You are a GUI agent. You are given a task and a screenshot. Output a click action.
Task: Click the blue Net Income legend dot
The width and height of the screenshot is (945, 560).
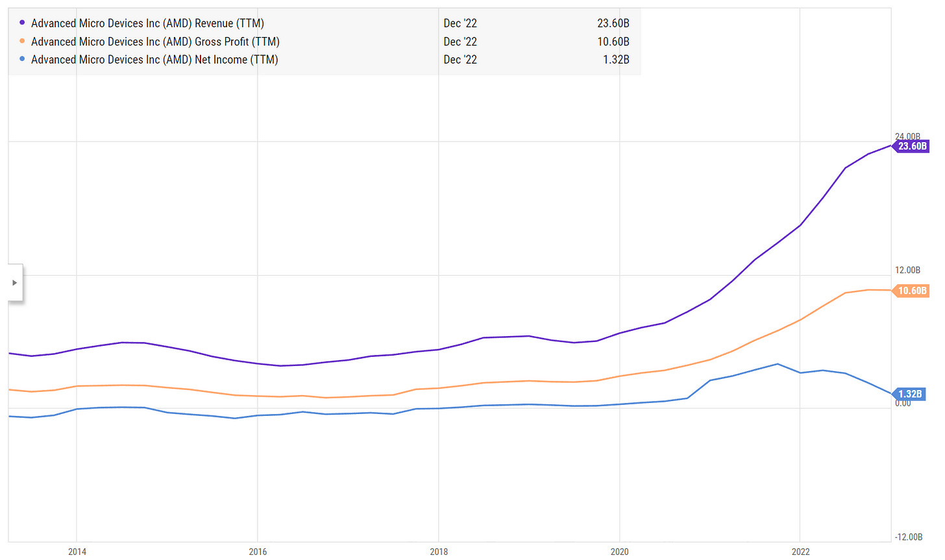22,59
